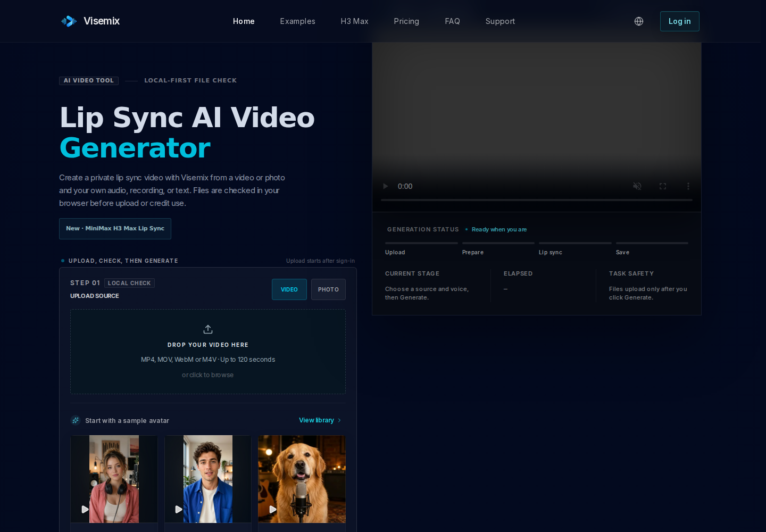Click the CURRENT STAGE heading

[412, 273]
